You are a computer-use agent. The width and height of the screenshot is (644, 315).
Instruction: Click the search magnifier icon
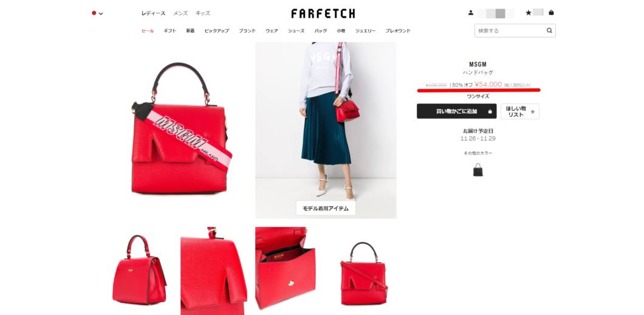(x=549, y=30)
